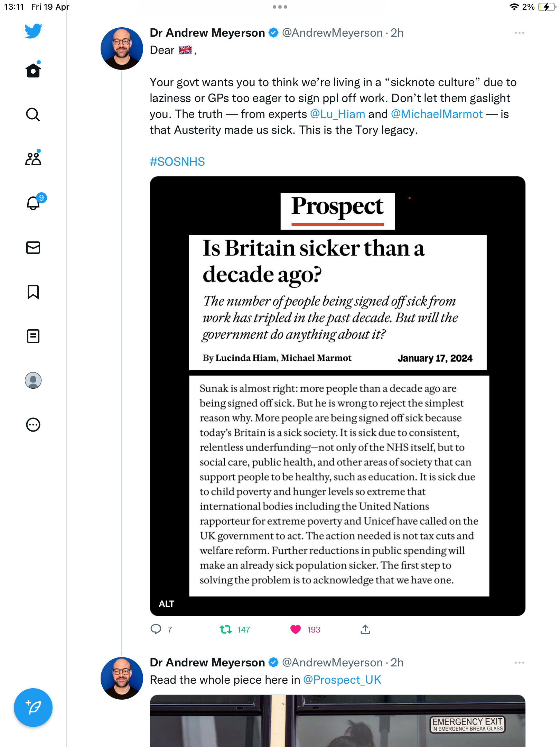This screenshot has width=560, height=747.
Task: Open Notifications bell with 9 badge
Action: 35,202
